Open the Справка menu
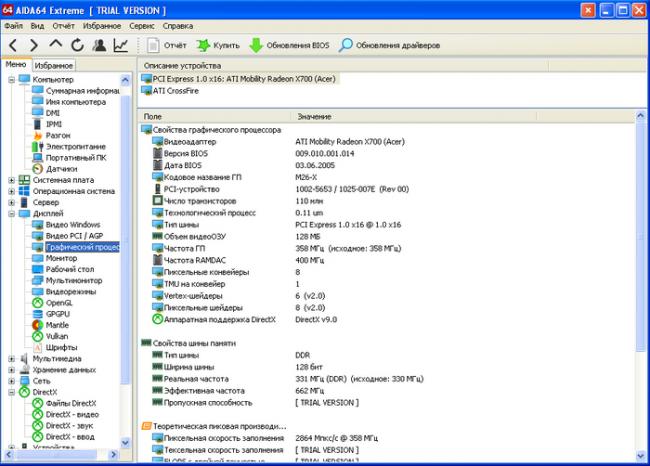This screenshot has width=650, height=466. point(177,25)
